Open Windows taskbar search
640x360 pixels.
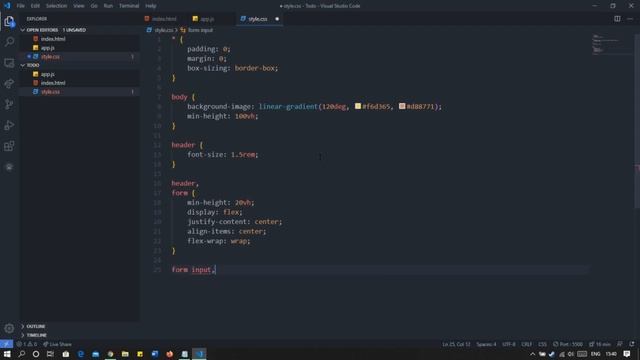tap(22, 354)
